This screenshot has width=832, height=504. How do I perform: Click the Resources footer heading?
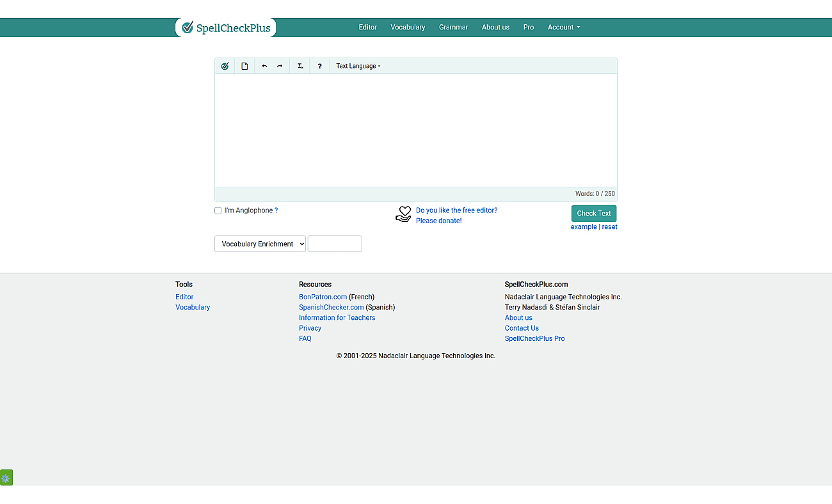pyautogui.click(x=315, y=285)
